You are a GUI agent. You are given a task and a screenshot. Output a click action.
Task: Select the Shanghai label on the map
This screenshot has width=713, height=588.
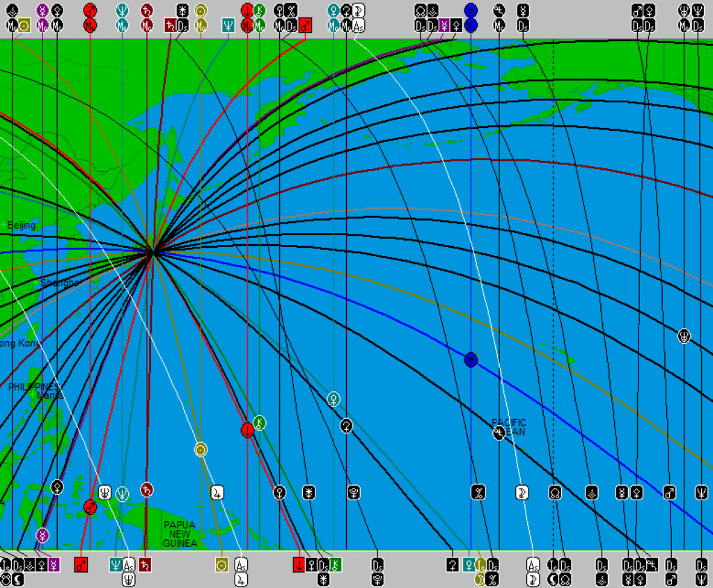click(x=59, y=283)
